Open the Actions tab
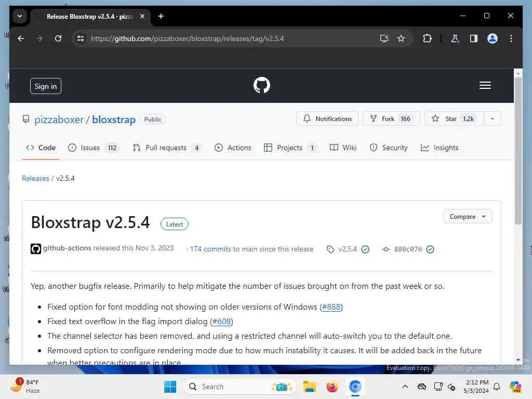The image size is (532, 399). click(233, 148)
